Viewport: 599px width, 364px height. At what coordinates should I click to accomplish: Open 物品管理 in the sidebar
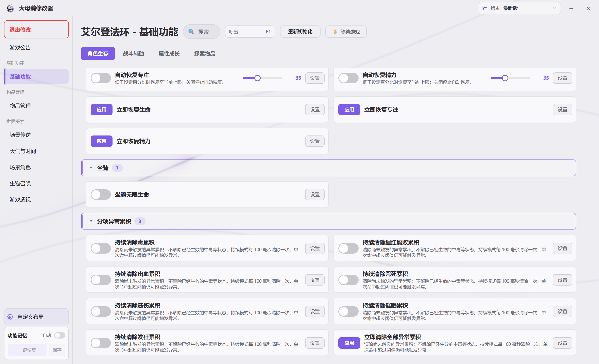click(36, 106)
